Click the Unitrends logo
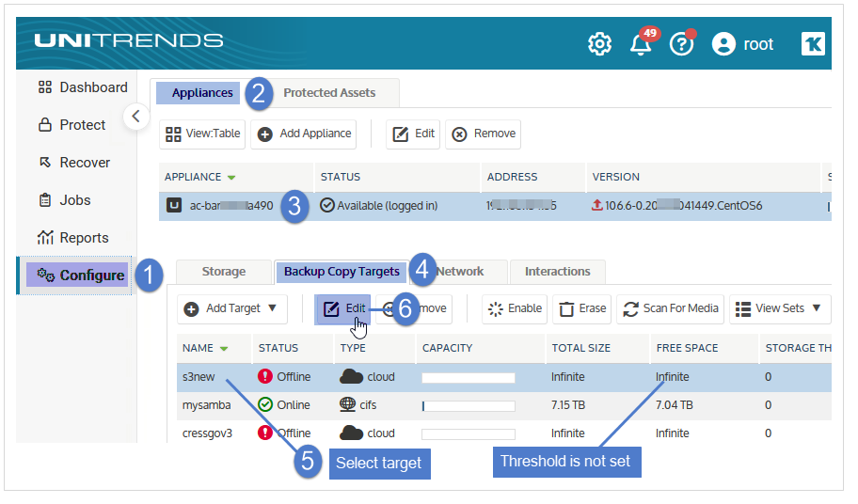The width and height of the screenshot is (858, 504). tap(130, 41)
